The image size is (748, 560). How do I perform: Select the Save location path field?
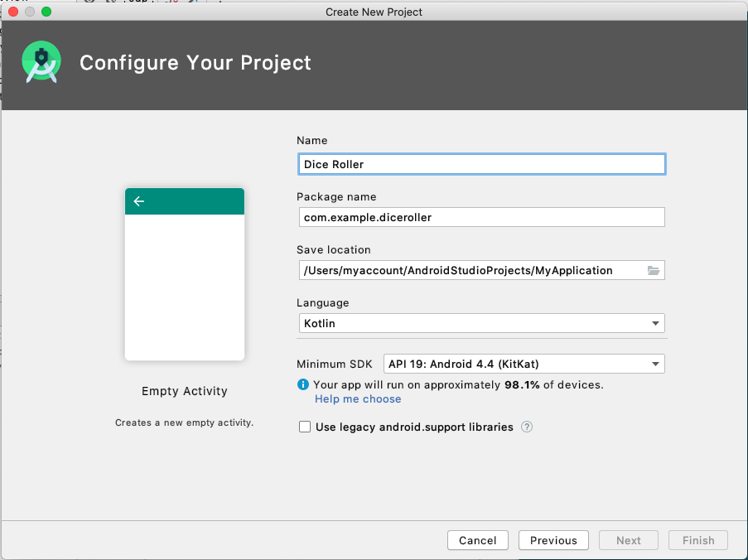(468, 270)
